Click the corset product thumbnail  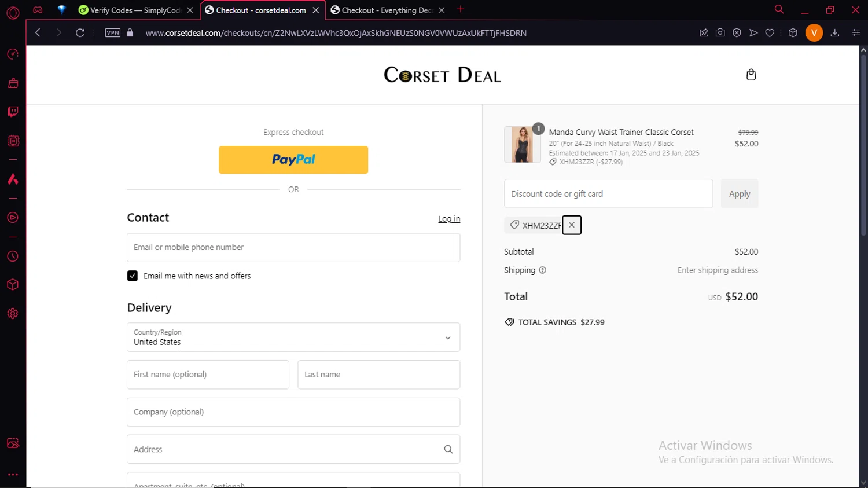click(x=523, y=145)
